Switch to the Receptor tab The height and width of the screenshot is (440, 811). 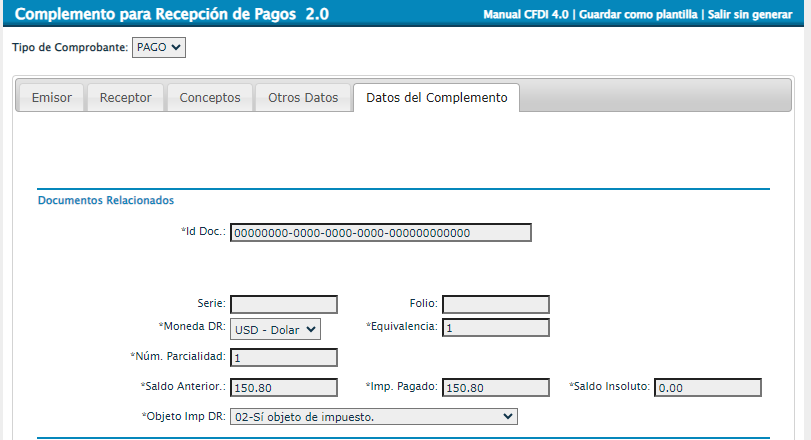tap(126, 98)
